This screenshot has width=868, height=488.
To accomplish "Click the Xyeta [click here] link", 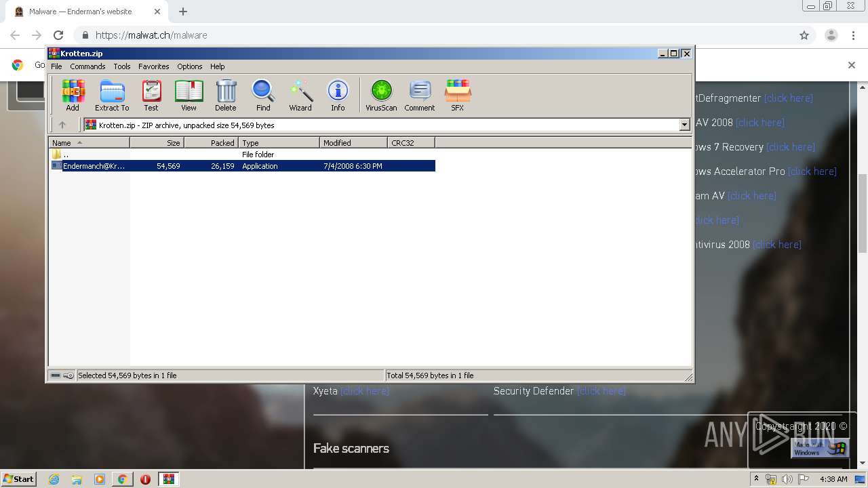I will click(x=364, y=391).
